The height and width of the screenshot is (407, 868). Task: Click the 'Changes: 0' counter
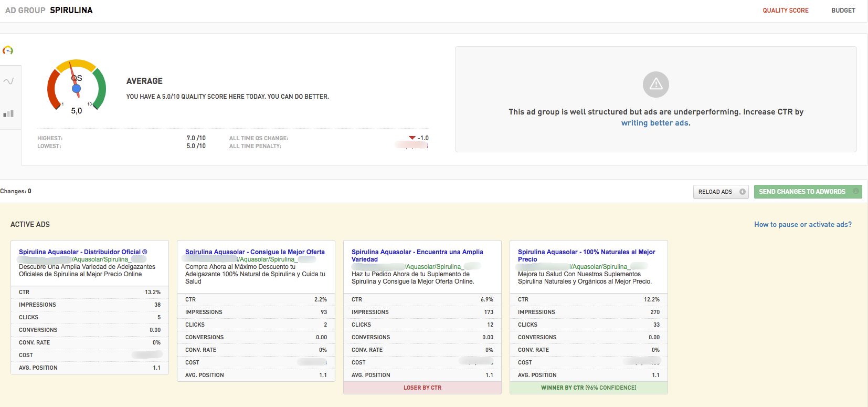tap(16, 191)
